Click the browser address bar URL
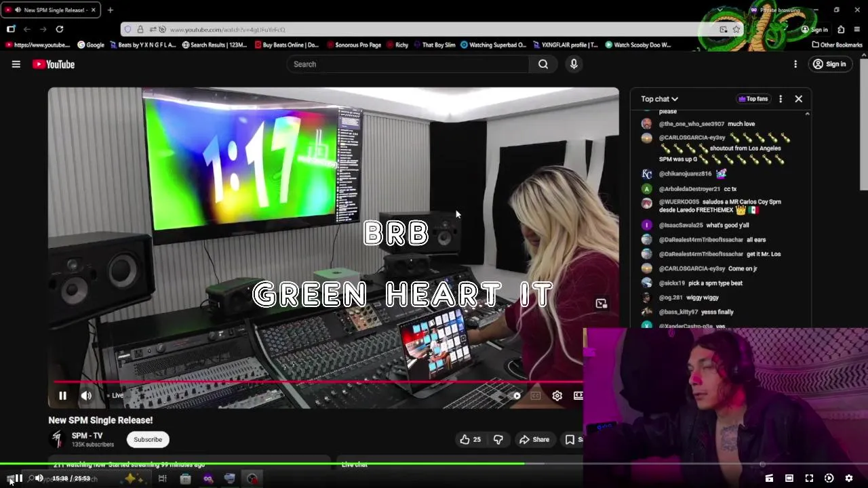The width and height of the screenshot is (868, 488). pyautogui.click(x=227, y=29)
